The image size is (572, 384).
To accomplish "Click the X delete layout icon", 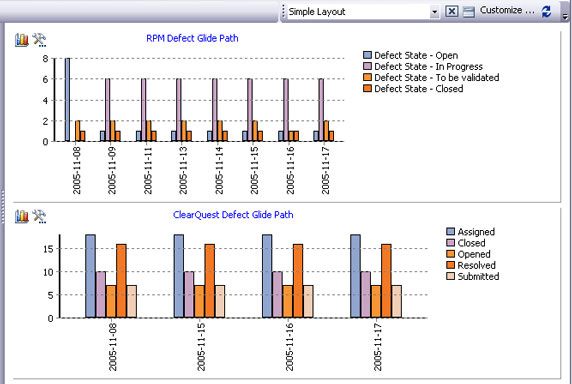I will pyautogui.click(x=452, y=11).
